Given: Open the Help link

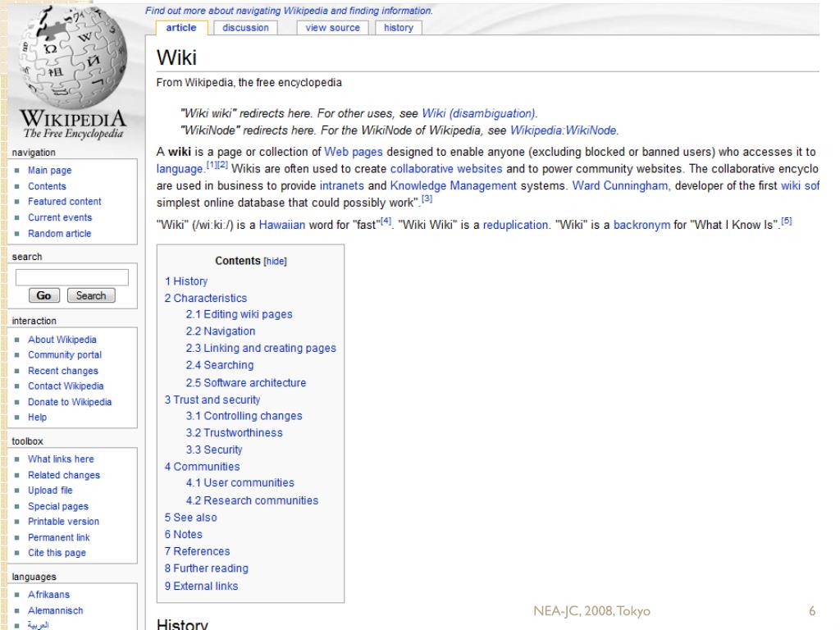Looking at the screenshot, I should click(38, 418).
